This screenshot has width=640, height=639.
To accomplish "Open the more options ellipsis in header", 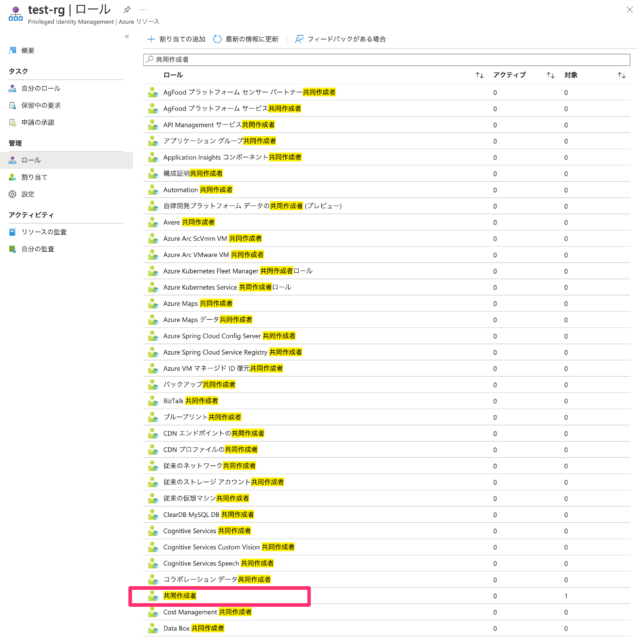I will pos(143,9).
